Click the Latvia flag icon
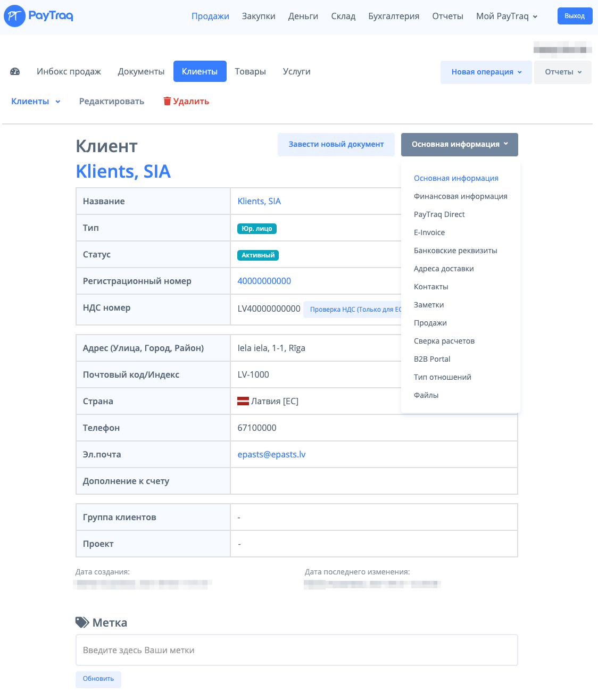598x700 pixels. coord(243,401)
